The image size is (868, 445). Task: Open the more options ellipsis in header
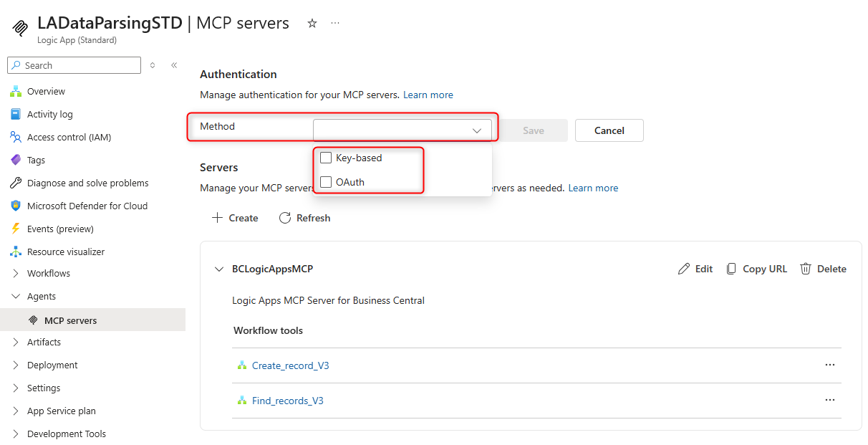tap(335, 23)
